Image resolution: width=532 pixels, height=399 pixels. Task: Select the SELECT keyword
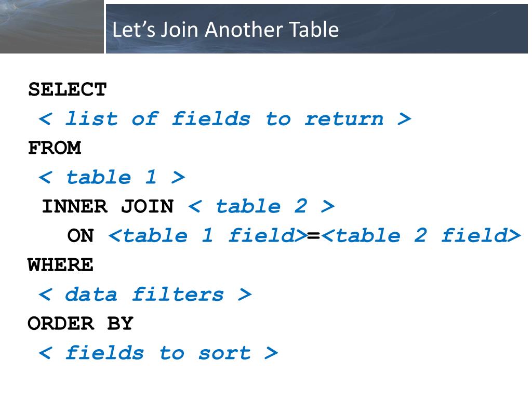67,89
